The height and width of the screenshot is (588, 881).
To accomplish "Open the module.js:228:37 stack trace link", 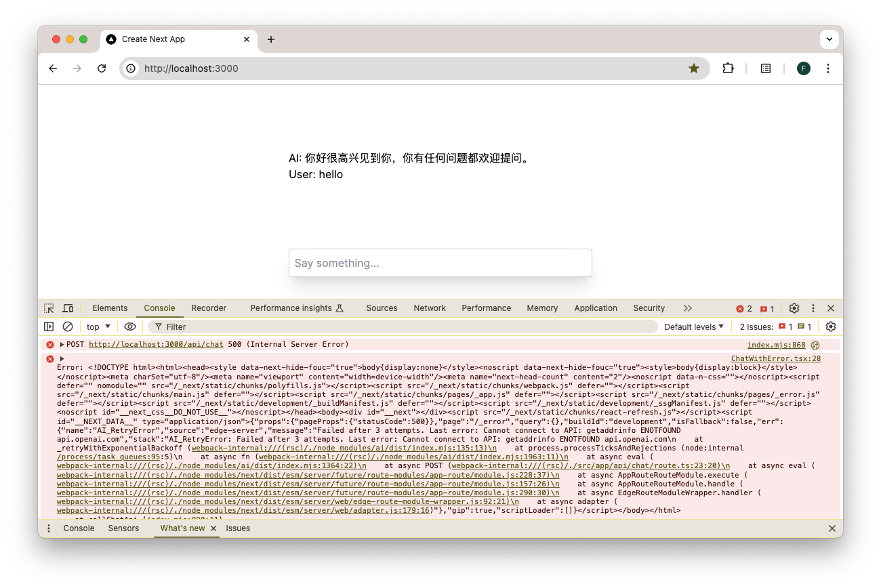I will tap(308, 475).
